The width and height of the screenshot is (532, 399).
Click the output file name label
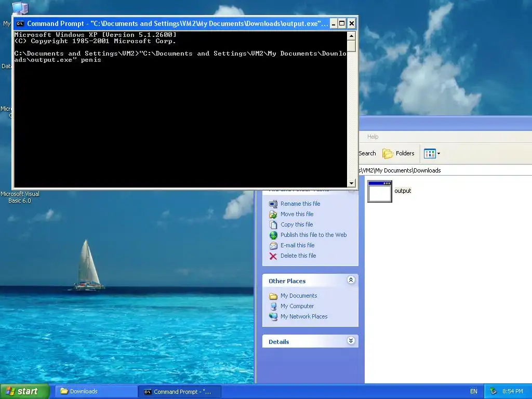click(403, 191)
